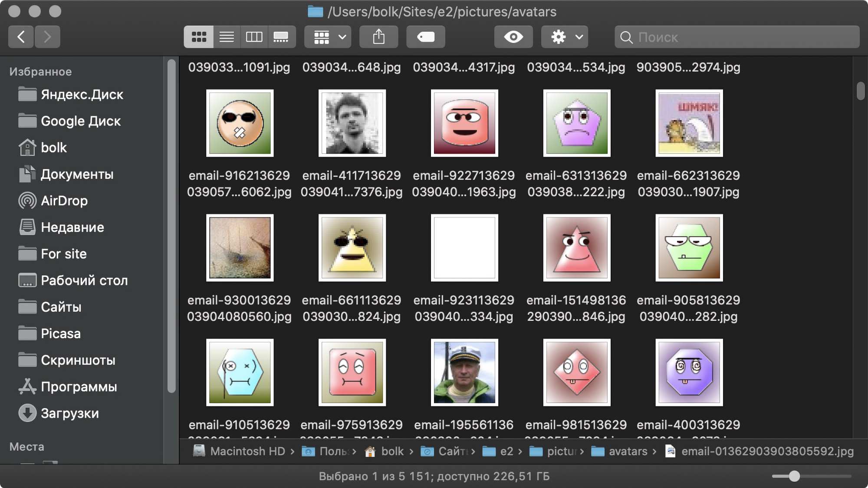Select the captain photo email-195561136
The width and height of the screenshot is (868, 488).
click(x=464, y=373)
